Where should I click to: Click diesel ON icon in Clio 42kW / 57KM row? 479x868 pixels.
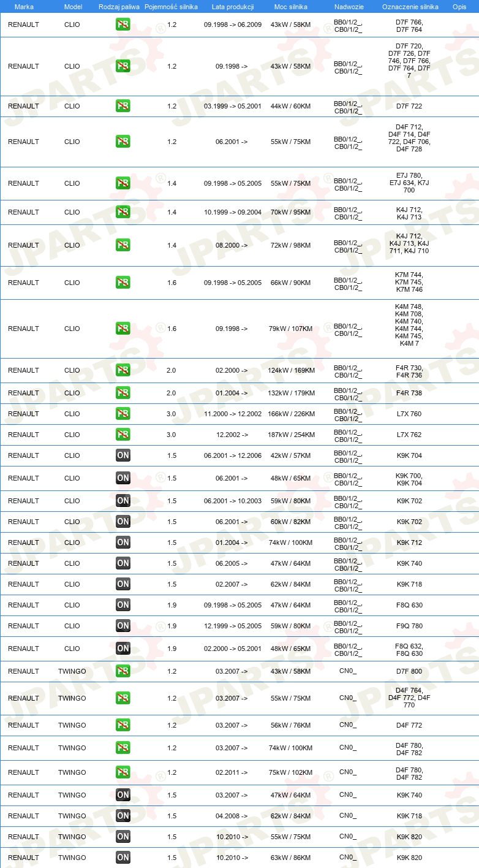pyautogui.click(x=123, y=455)
